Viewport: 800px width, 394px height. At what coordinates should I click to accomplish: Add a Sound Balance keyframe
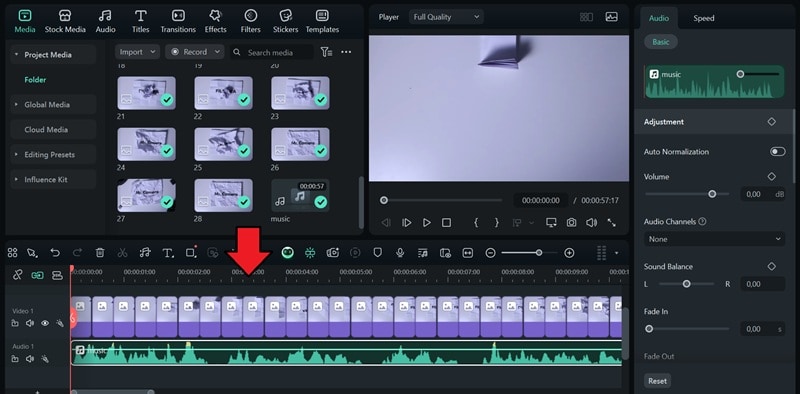coord(771,266)
